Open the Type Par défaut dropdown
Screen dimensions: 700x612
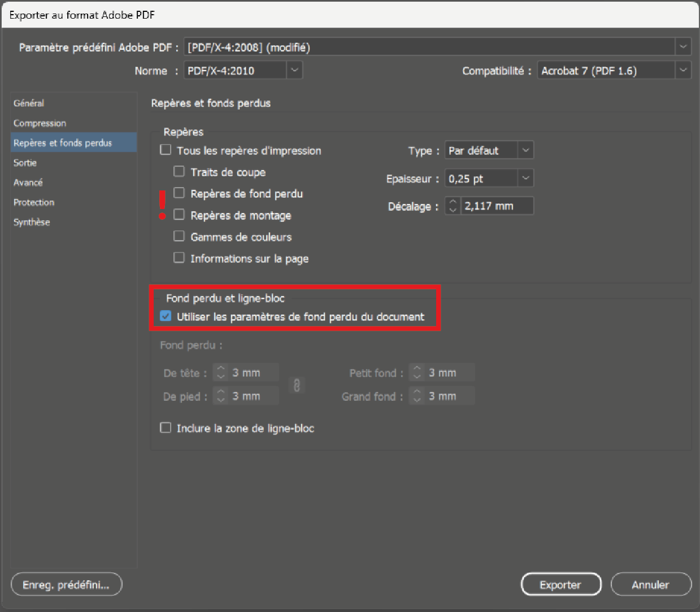click(x=525, y=150)
